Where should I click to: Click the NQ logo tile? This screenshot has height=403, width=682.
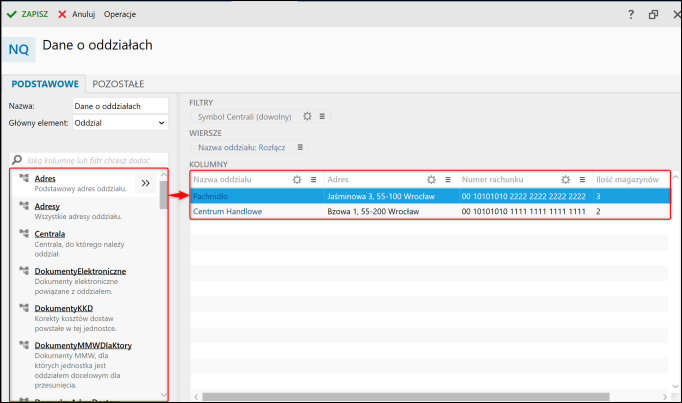[x=19, y=49]
